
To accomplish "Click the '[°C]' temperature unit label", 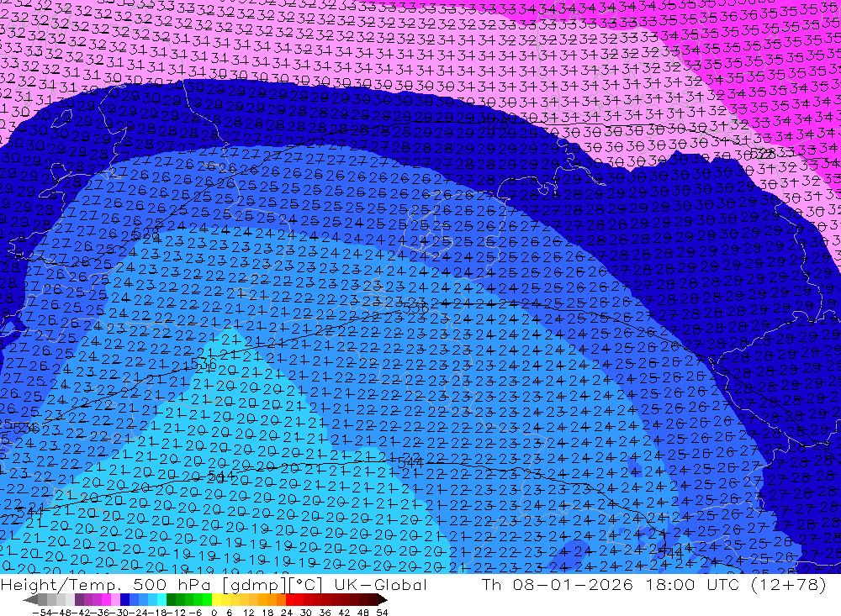I will tap(305, 585).
